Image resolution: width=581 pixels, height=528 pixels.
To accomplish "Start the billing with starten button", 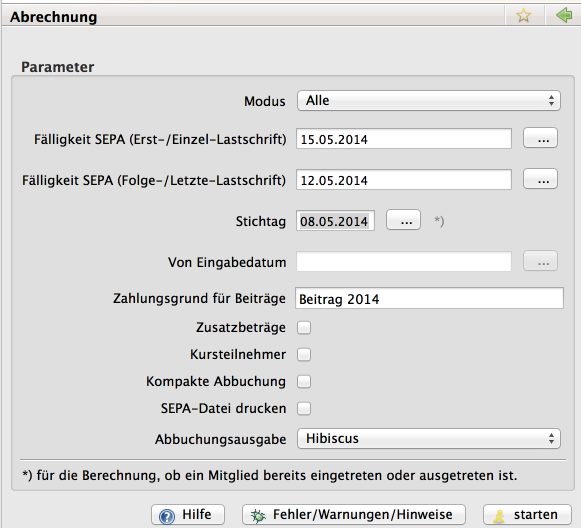I will click(527, 515).
